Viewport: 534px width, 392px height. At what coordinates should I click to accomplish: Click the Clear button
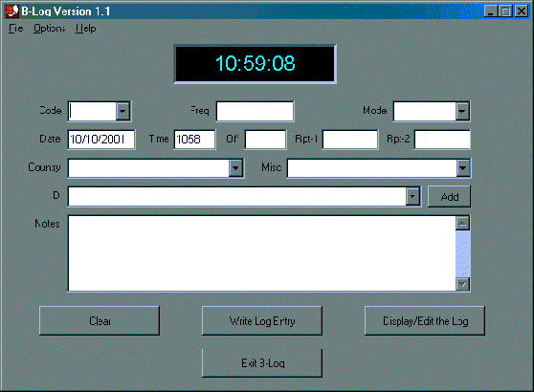[x=100, y=321]
